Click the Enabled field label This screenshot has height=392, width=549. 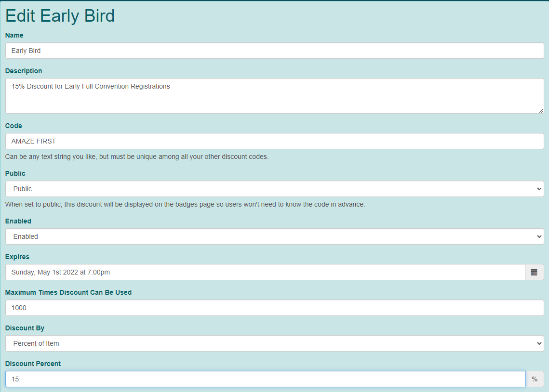pyautogui.click(x=18, y=222)
